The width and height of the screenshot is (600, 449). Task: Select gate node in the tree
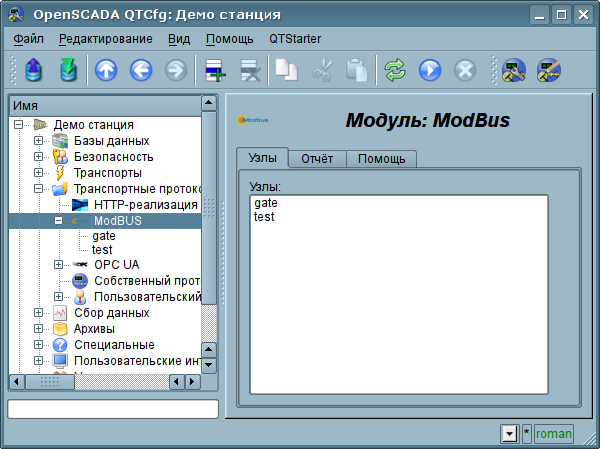coord(104,236)
